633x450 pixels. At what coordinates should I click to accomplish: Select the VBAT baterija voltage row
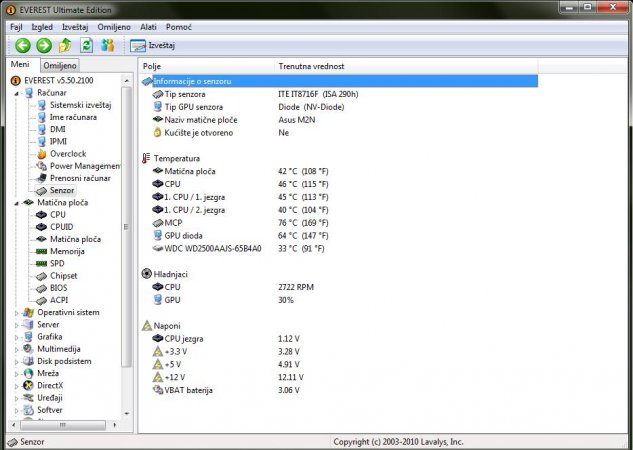point(340,390)
